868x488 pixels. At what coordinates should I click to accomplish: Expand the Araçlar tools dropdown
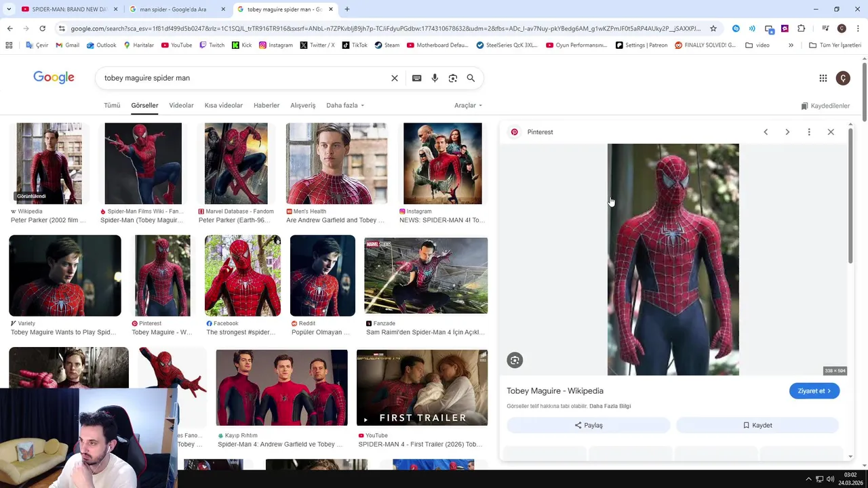(x=468, y=106)
